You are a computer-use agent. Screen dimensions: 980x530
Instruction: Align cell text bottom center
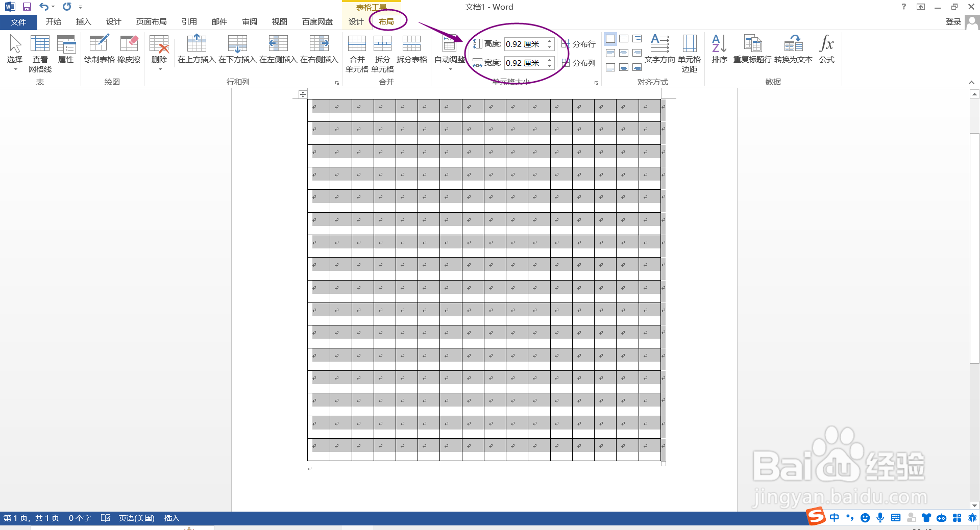[624, 67]
